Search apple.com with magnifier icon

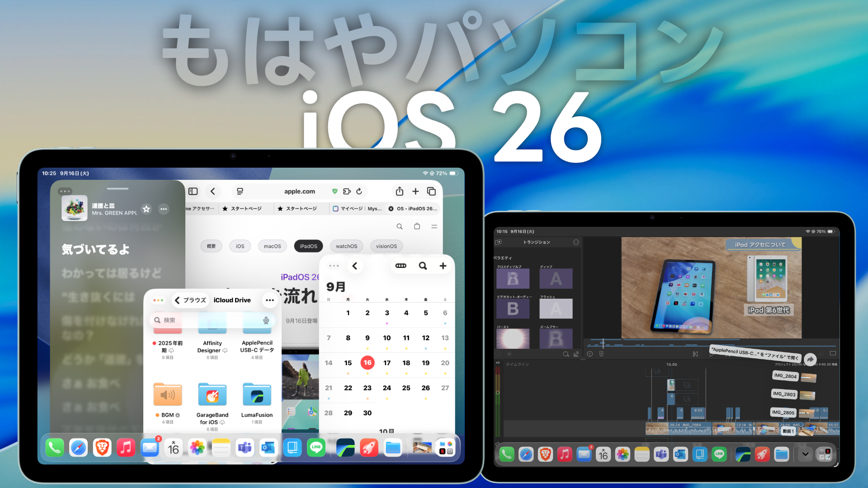400,226
